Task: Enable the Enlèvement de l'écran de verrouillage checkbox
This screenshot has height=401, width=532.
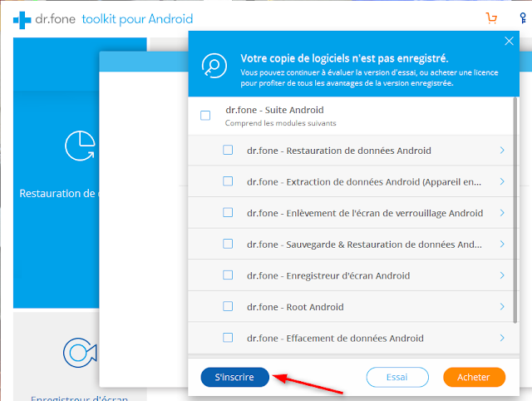Action: [228, 212]
